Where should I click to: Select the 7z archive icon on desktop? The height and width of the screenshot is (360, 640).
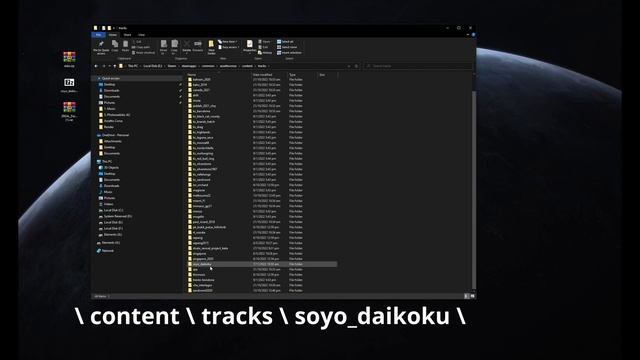[x=69, y=82]
